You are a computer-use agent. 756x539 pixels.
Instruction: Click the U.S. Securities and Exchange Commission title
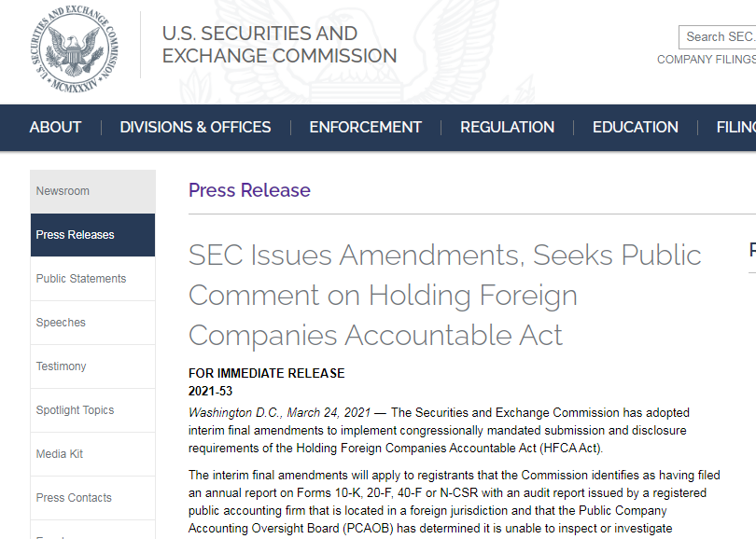coord(279,45)
